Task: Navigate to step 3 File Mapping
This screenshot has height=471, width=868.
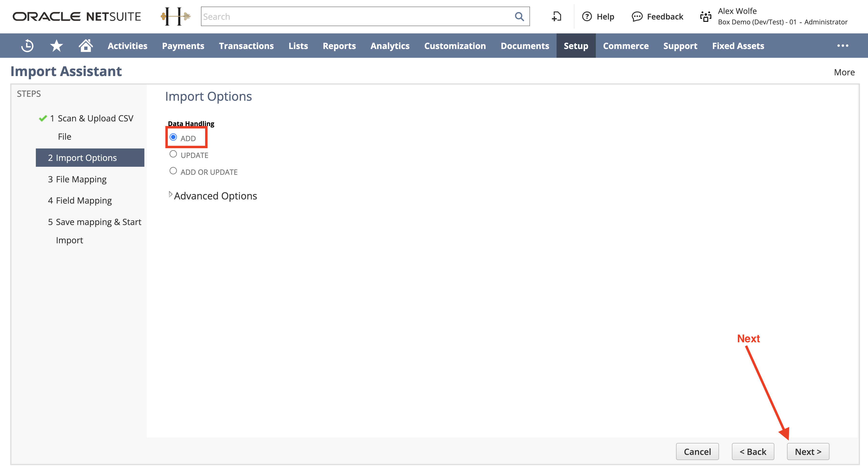Action: click(x=82, y=179)
